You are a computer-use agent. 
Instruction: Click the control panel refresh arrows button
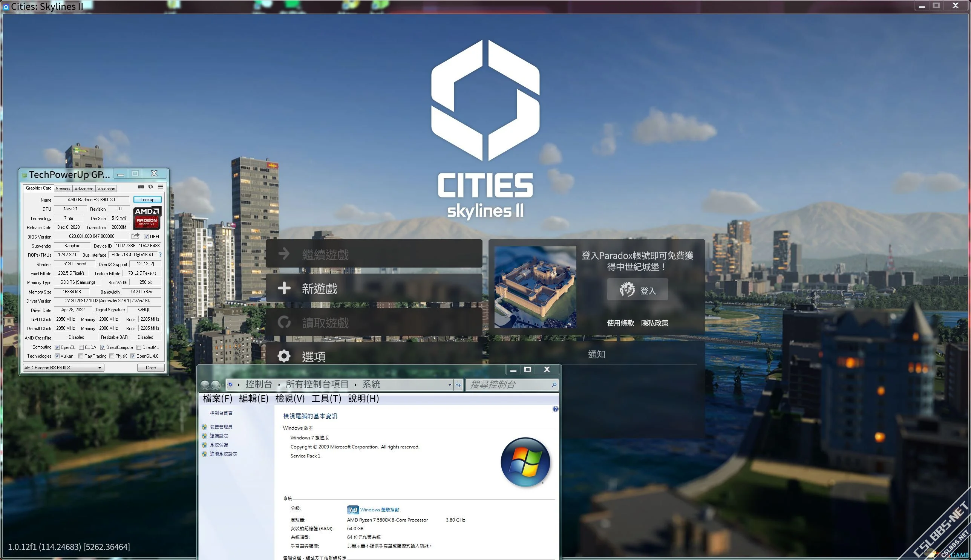(458, 385)
